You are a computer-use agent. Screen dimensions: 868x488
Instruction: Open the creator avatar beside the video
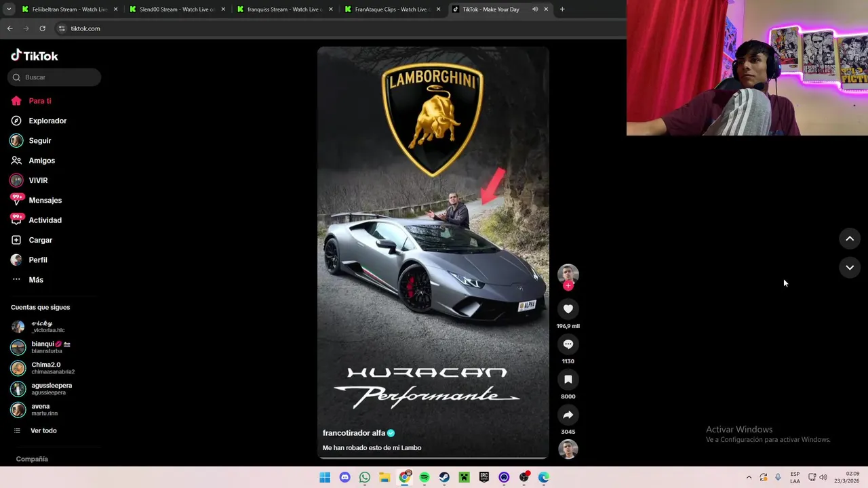(568, 274)
